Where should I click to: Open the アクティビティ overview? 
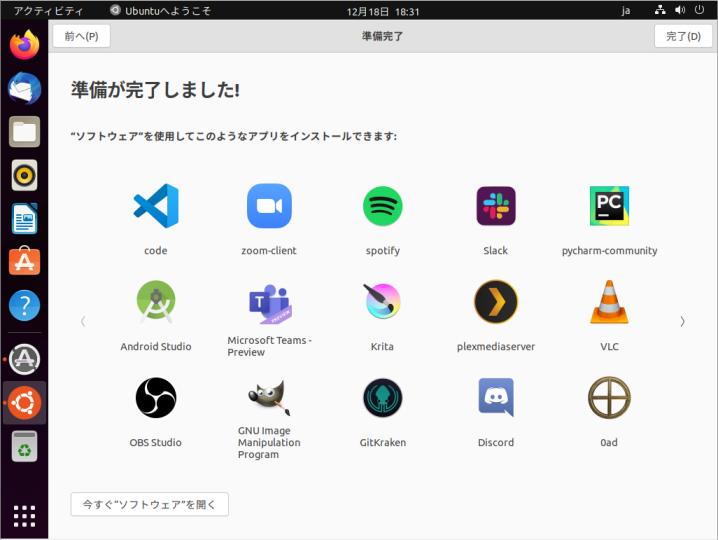(48, 11)
